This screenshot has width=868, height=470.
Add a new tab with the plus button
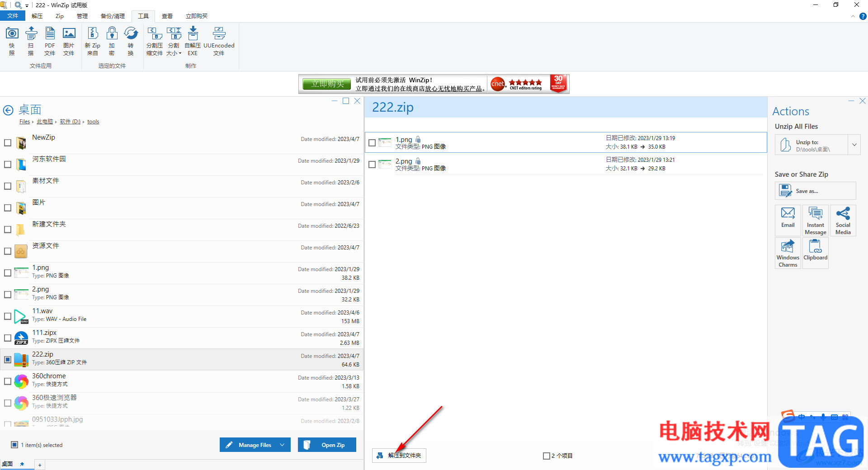pyautogui.click(x=40, y=465)
